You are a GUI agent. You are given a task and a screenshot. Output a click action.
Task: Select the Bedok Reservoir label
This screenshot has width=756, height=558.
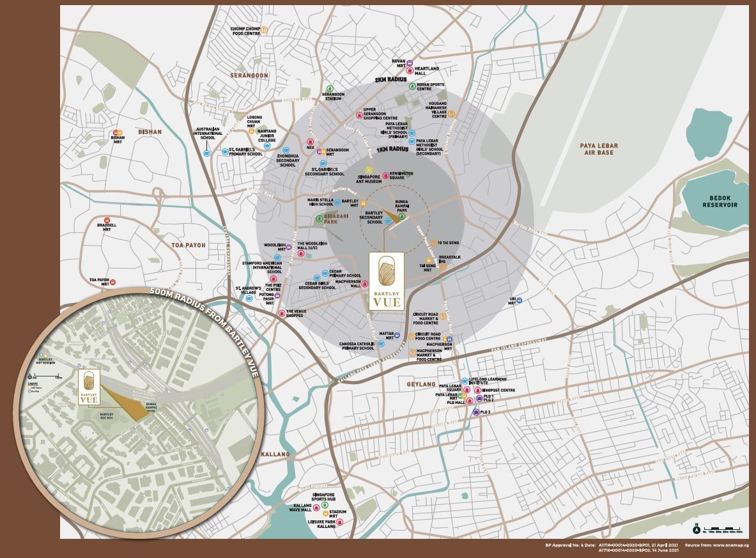coord(720,201)
